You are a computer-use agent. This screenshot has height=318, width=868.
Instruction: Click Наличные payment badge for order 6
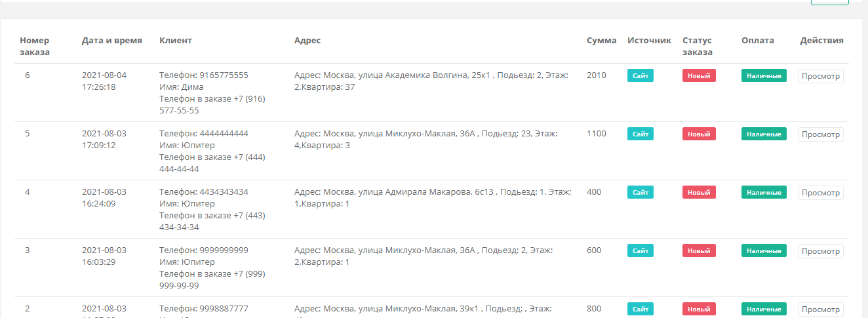point(764,76)
